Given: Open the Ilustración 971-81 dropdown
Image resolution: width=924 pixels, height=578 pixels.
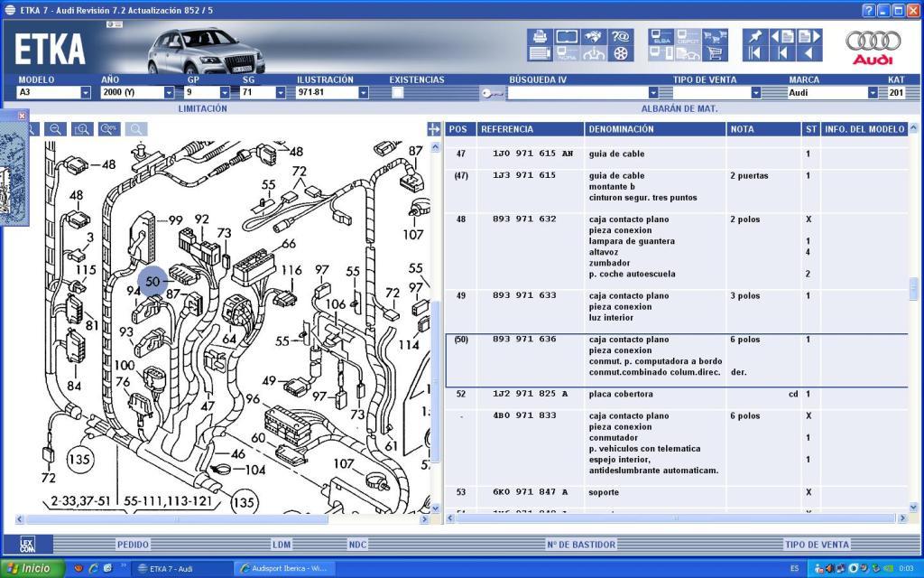Looking at the screenshot, I should [363, 93].
